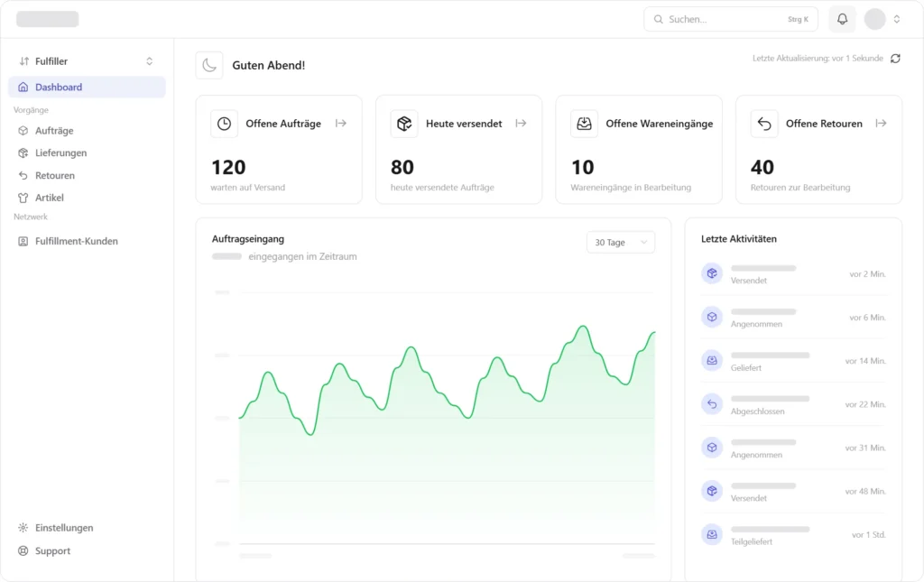Click the text warten auf Versand
924x582 pixels.
[x=248, y=188]
